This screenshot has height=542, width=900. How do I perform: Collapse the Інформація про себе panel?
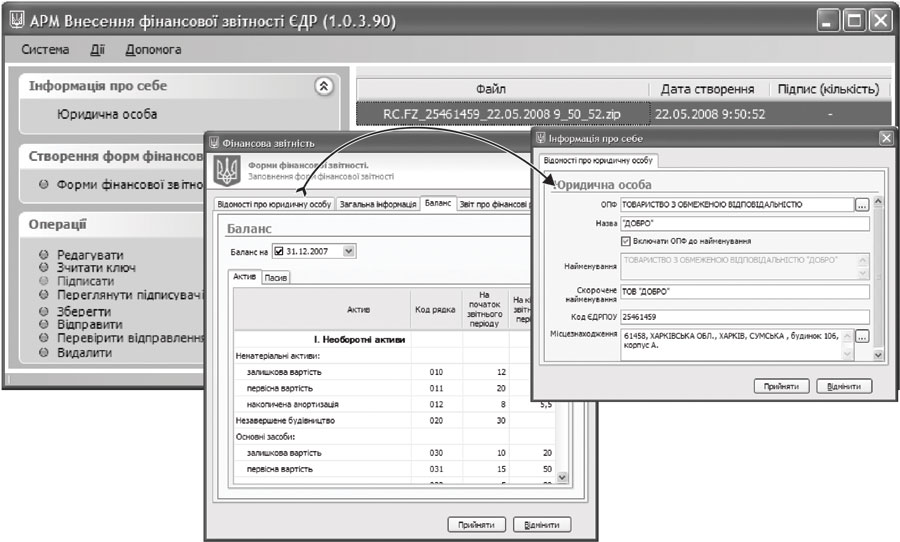click(322, 87)
